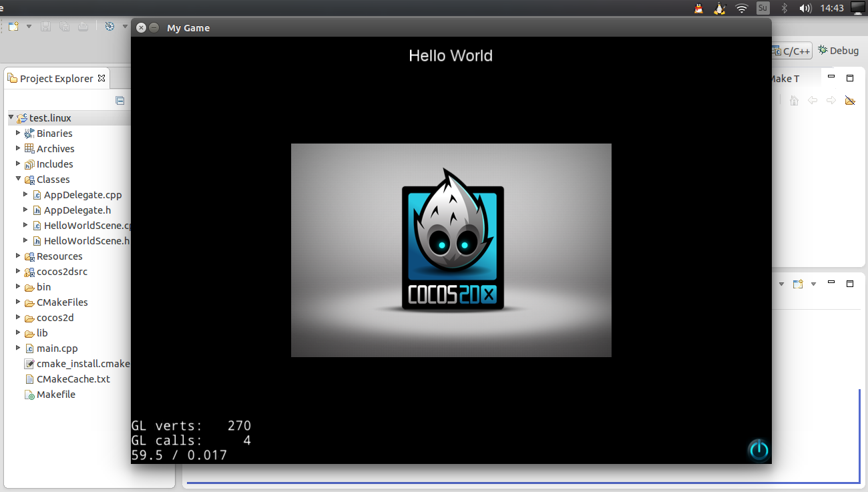
Task: Click the GL verts stat text
Action: (191, 426)
